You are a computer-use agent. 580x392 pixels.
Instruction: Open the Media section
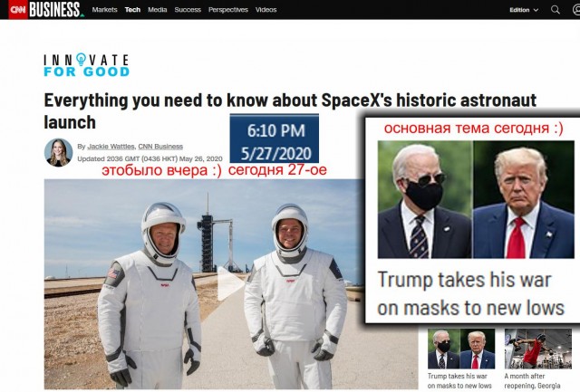coord(157,10)
